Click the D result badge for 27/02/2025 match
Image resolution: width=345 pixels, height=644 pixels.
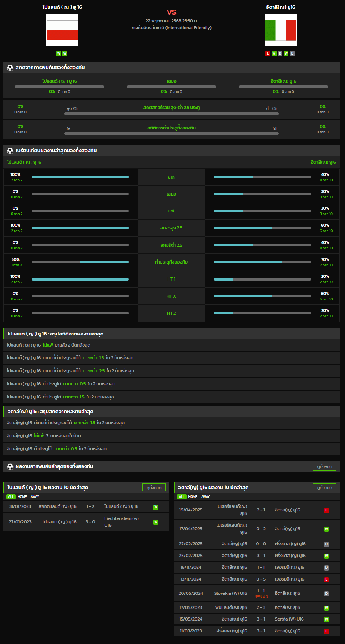327,544
